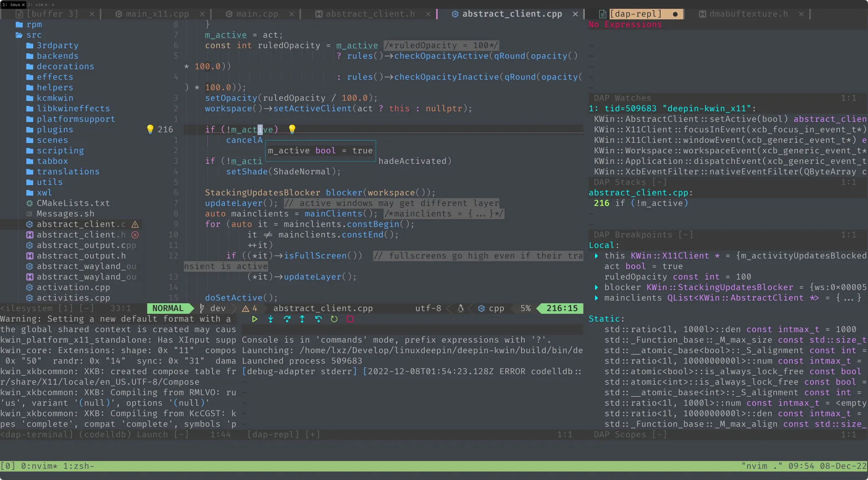
Task: Click the DAP continue (play) debug button
Action: [x=255, y=319]
